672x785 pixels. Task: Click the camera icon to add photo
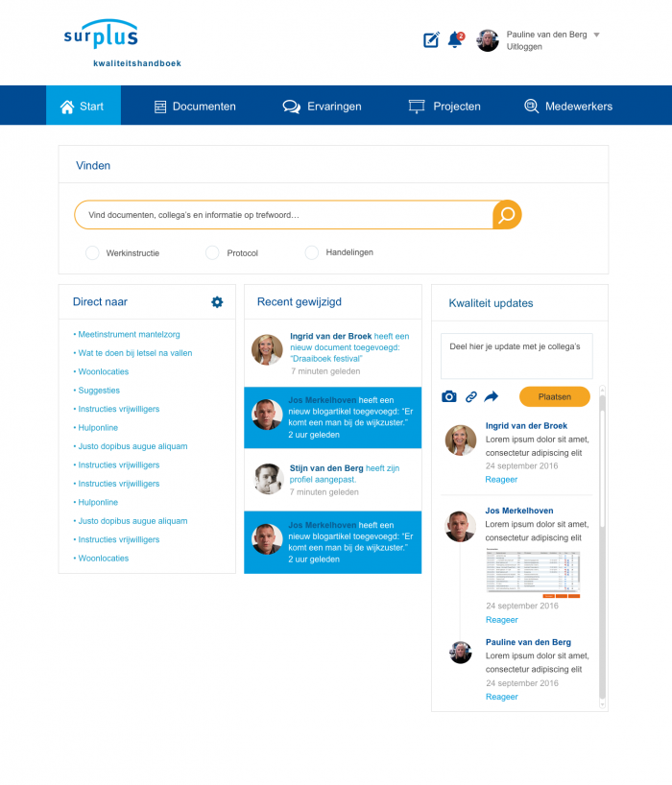click(449, 397)
